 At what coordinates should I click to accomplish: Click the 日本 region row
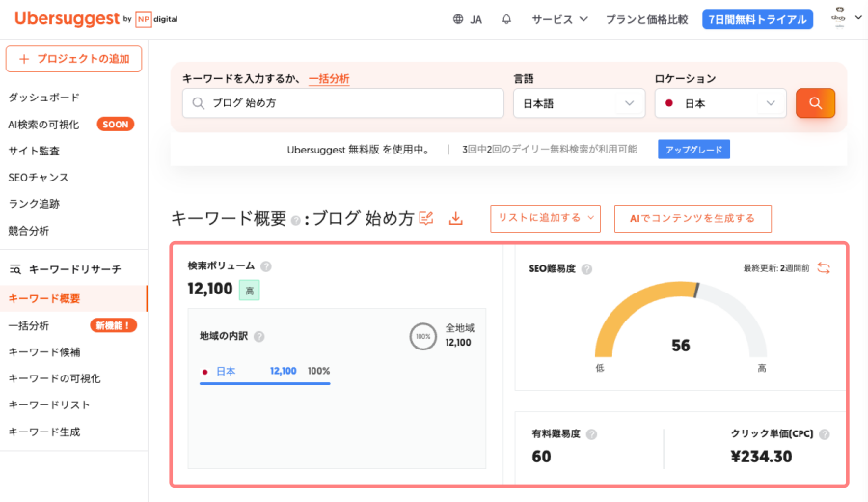pos(265,371)
